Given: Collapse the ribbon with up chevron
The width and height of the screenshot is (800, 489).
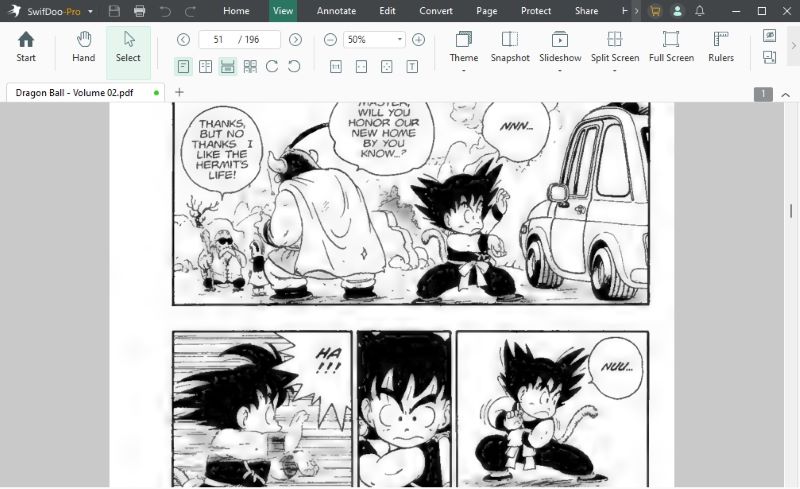Looking at the screenshot, I should tap(786, 94).
